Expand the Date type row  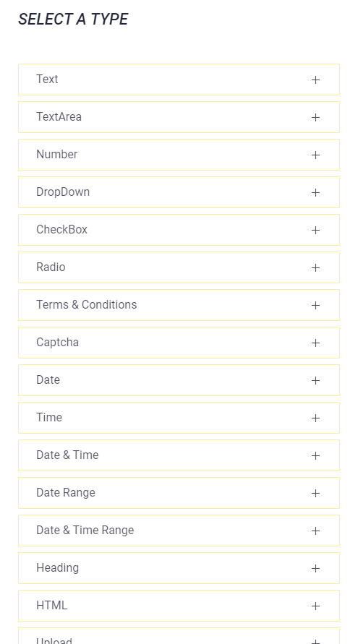(179, 380)
